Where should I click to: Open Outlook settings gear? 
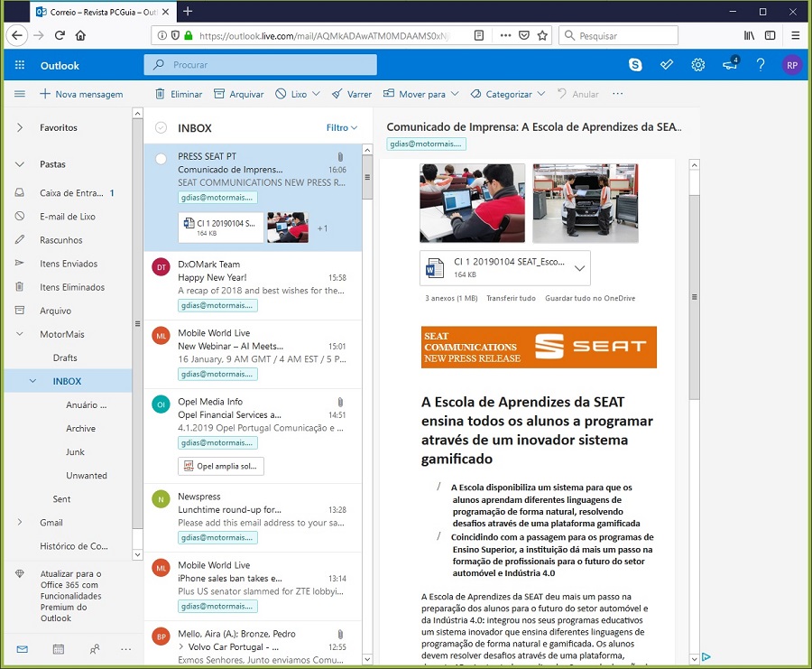pyautogui.click(x=697, y=65)
